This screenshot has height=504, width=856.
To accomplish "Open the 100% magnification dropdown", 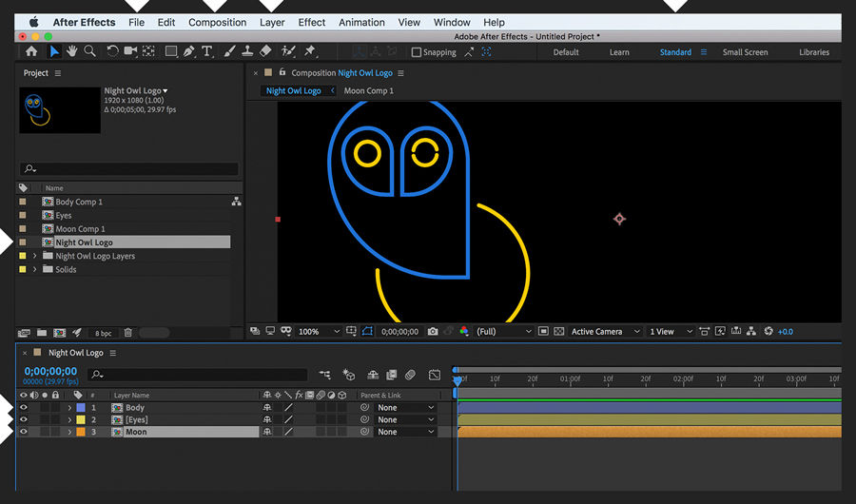I will 319,332.
